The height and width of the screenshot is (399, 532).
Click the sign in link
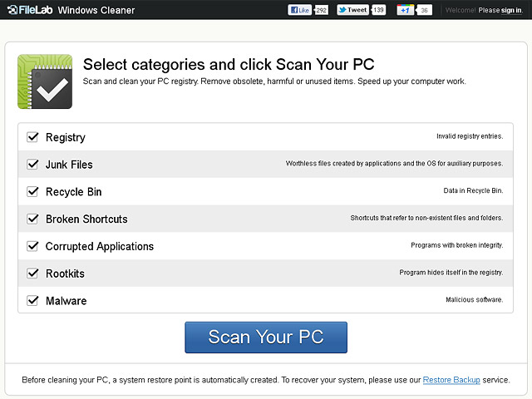(512, 10)
